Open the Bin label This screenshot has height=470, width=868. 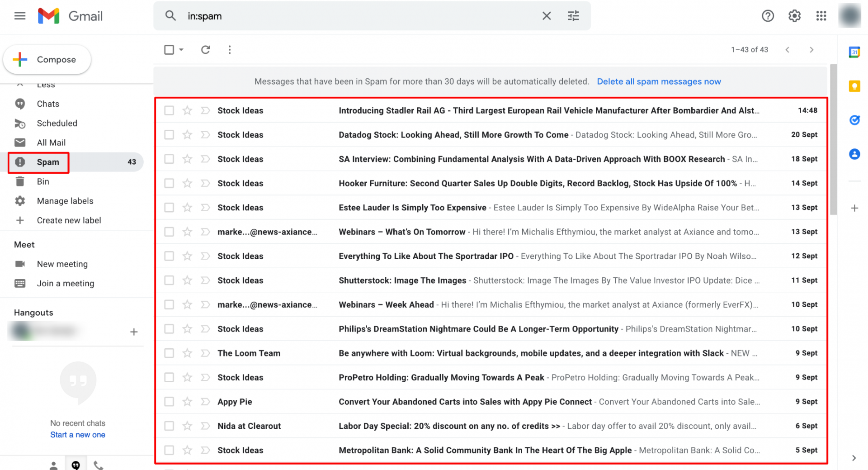point(43,182)
